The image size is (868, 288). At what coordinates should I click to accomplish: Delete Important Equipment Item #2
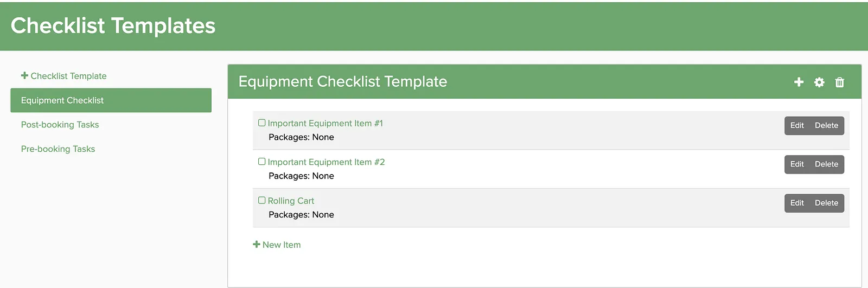coord(826,164)
